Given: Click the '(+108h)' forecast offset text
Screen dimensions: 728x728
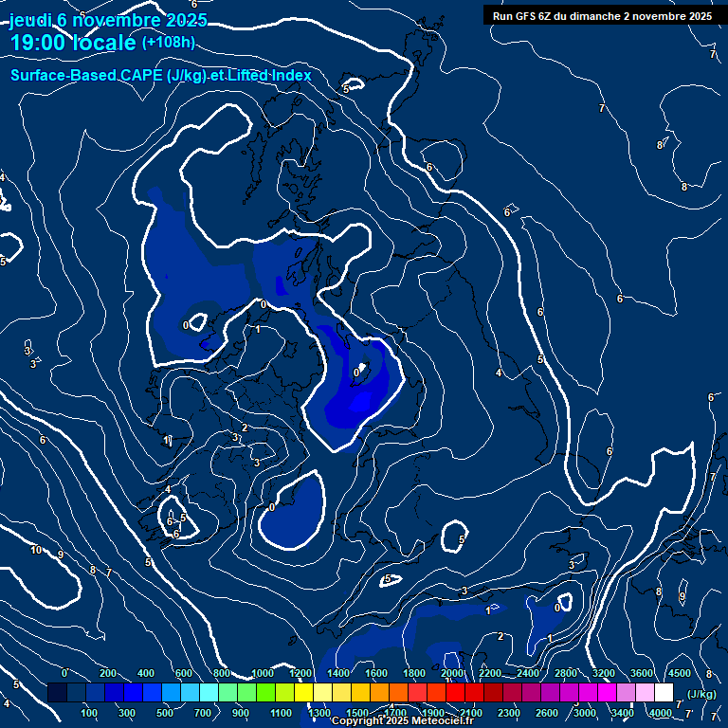Looking at the screenshot, I should [168, 43].
